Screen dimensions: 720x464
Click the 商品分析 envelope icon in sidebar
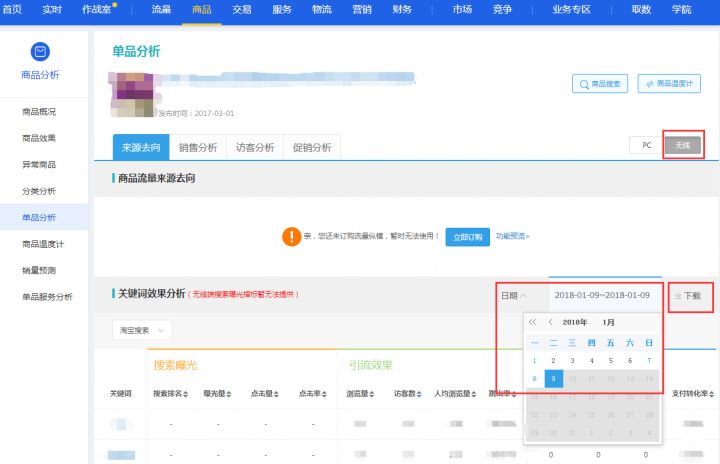[40, 51]
